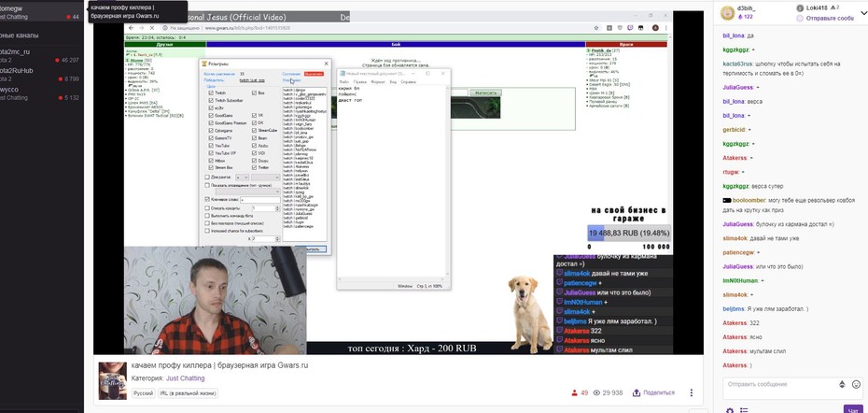Open Вид menu in Notepad
The height and width of the screenshot is (413, 868).
(393, 82)
